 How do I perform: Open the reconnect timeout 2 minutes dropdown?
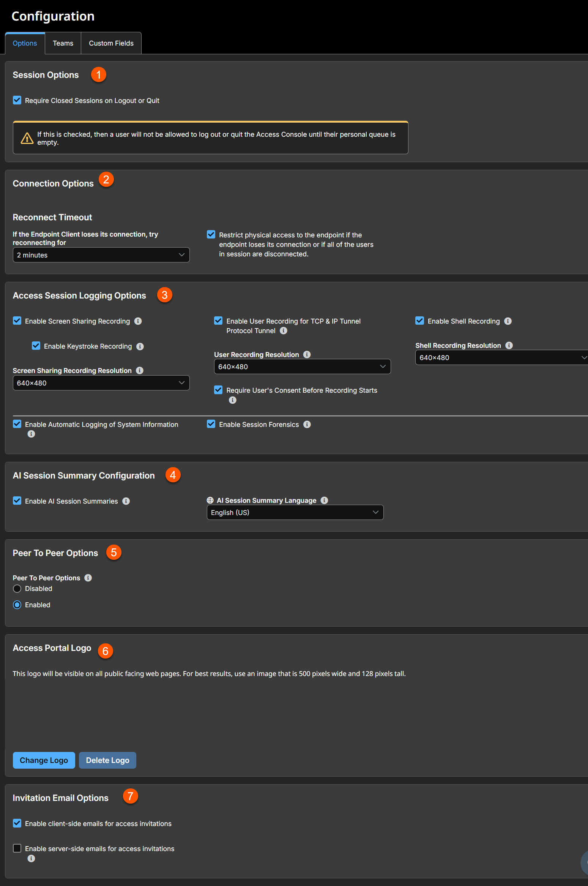pos(101,255)
